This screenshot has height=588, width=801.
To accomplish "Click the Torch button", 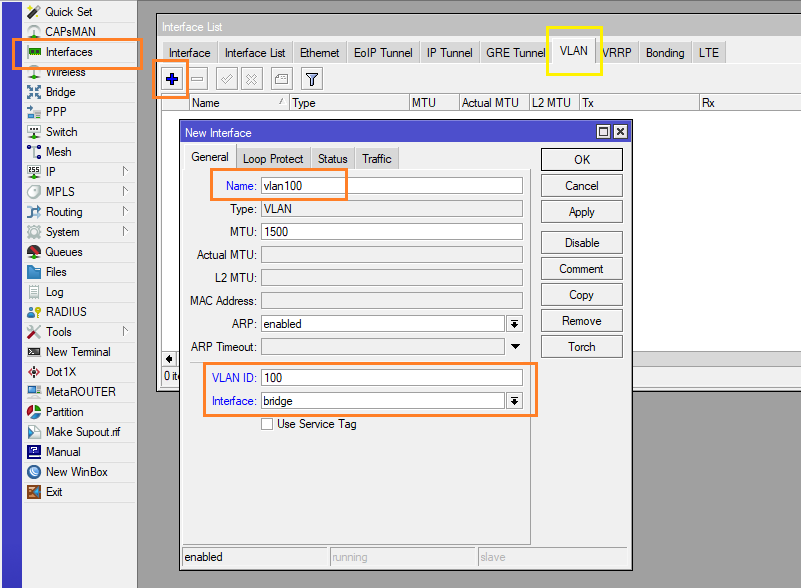I will [x=581, y=347].
